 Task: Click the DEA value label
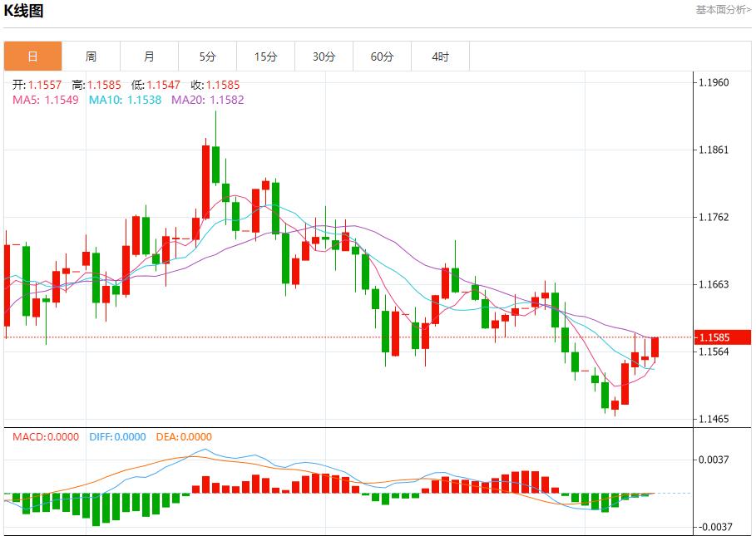[x=182, y=437]
